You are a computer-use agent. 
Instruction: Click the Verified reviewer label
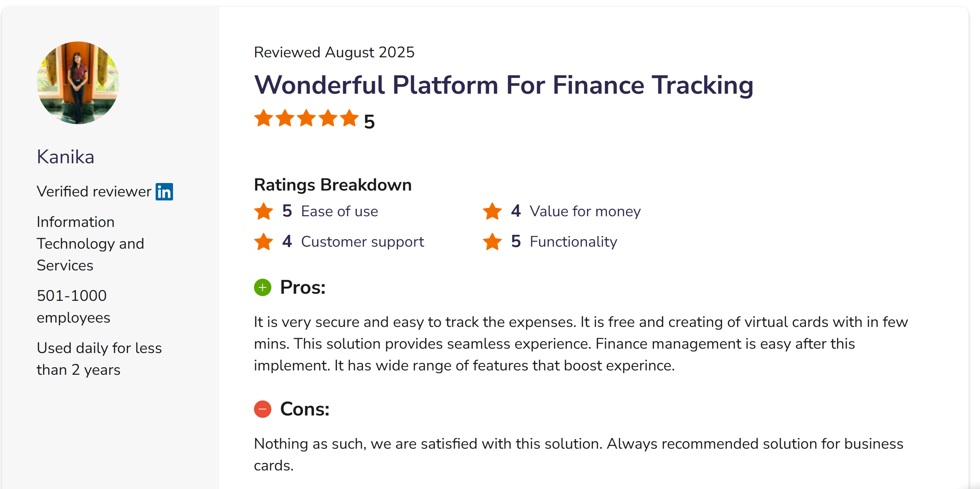coord(94,192)
